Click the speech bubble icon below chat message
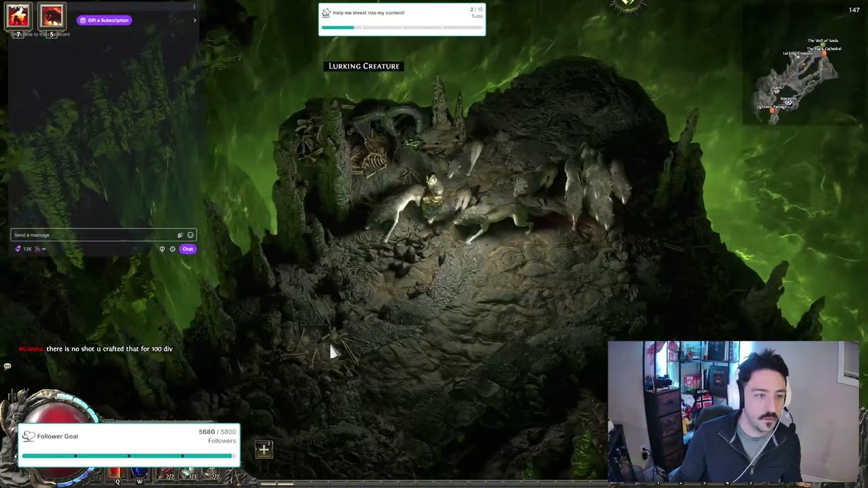Viewport: 868px width, 488px height. coord(7,367)
